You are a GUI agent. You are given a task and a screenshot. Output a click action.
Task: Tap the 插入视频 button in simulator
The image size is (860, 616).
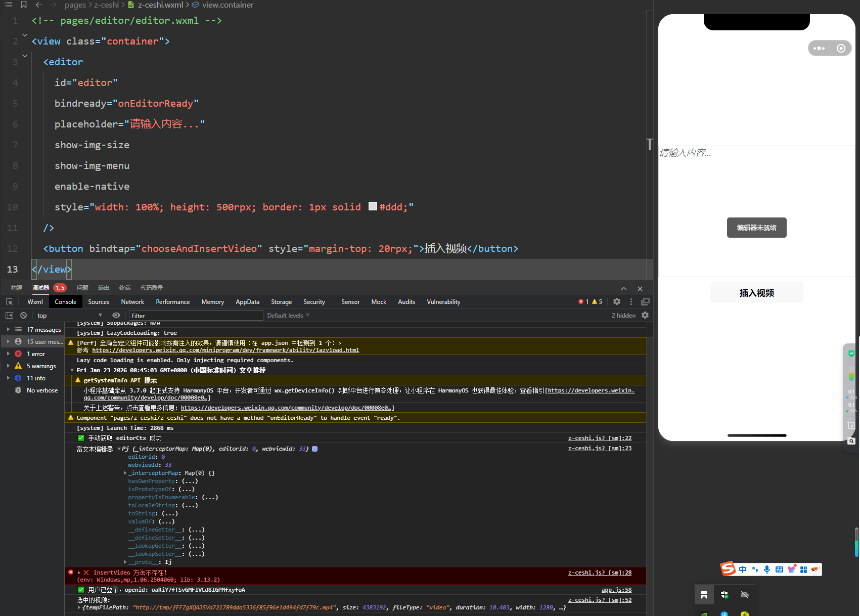point(756,293)
